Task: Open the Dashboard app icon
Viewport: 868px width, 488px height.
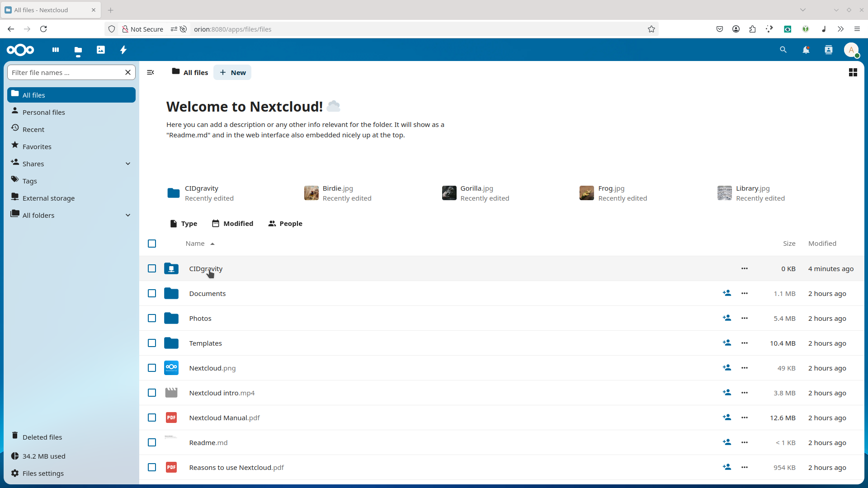Action: tap(56, 50)
